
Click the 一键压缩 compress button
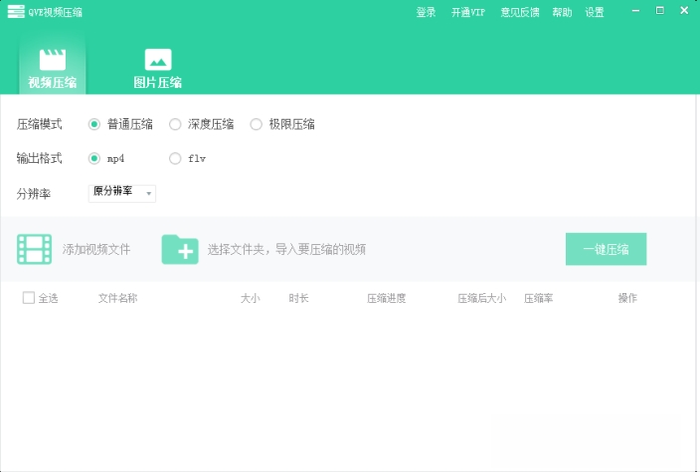606,249
